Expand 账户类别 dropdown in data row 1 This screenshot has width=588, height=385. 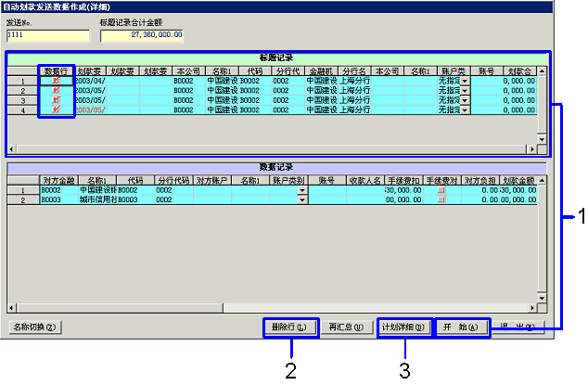coord(301,190)
